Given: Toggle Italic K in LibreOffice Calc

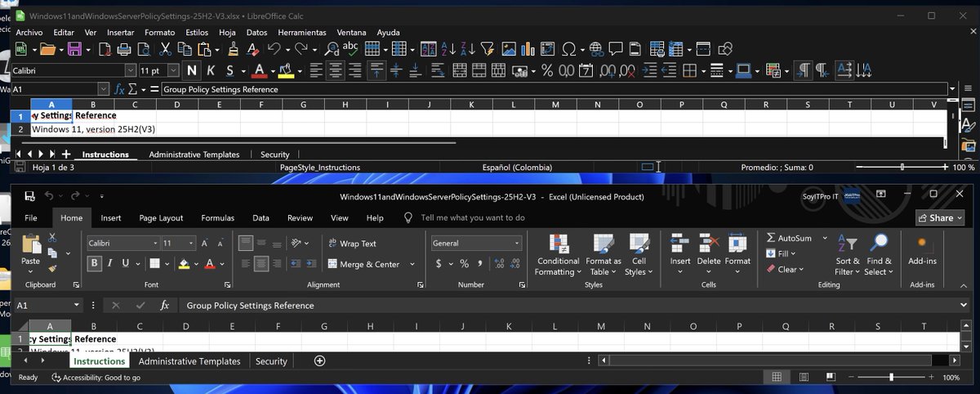Looking at the screenshot, I should click(x=211, y=71).
